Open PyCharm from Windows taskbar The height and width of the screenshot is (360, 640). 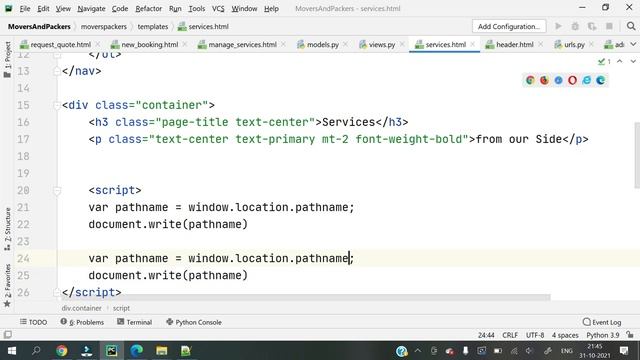(x=111, y=351)
